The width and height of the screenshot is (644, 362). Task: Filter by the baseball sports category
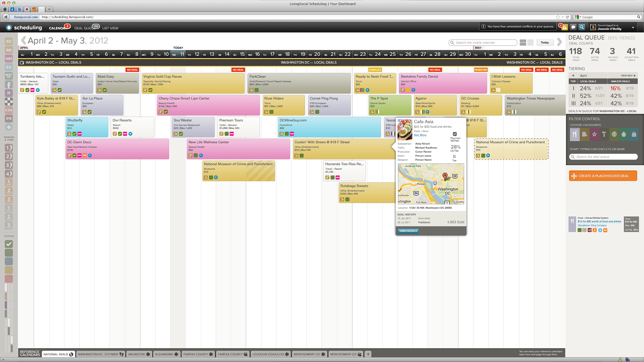(x=614, y=134)
